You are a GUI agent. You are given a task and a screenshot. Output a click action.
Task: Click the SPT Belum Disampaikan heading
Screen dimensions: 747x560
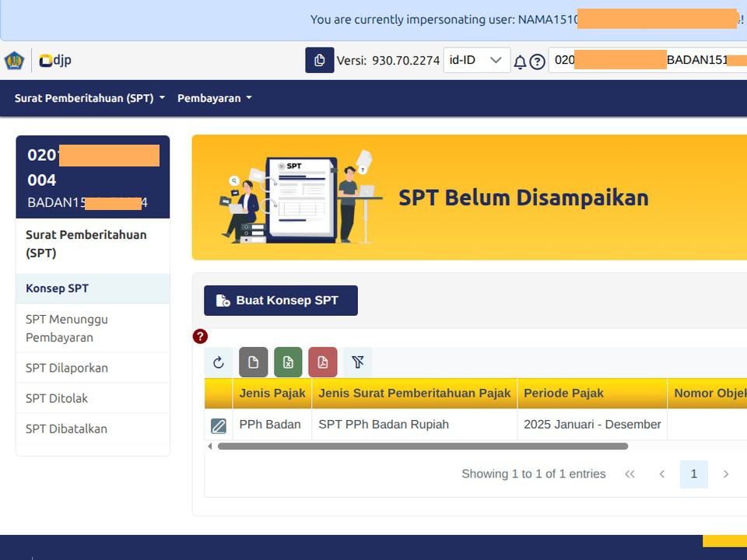coord(524,198)
